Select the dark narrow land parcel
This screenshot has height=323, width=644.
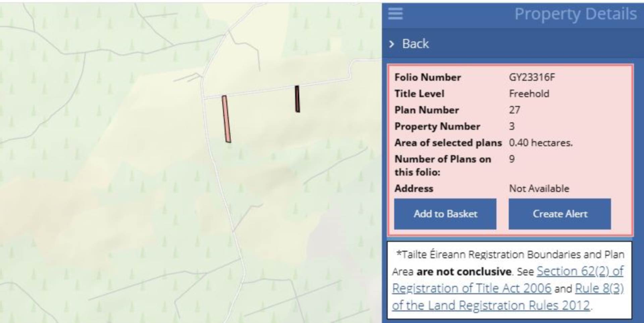point(297,99)
